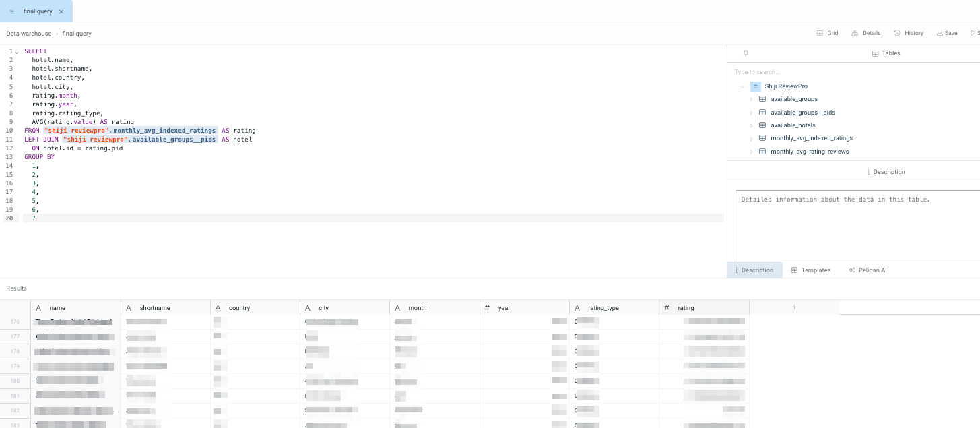
Task: Fold the SELECT block at line 1
Action: (17, 51)
